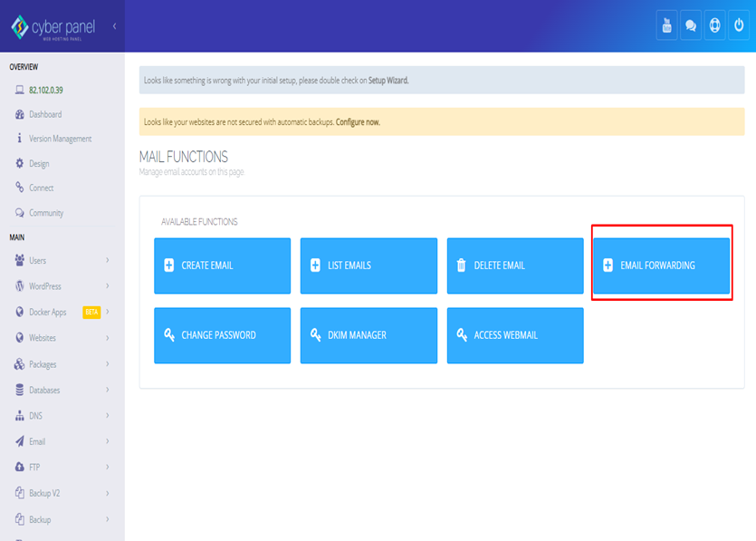Click the Databases stack icon
The image size is (756, 541).
[19, 390]
